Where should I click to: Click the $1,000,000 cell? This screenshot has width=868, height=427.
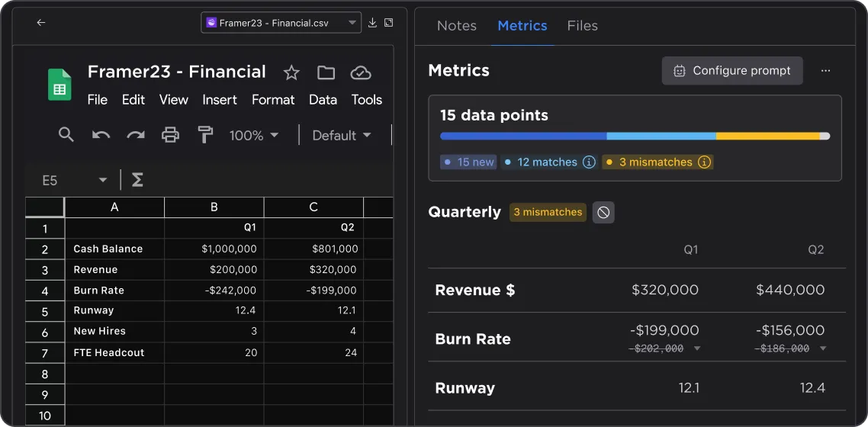point(214,249)
